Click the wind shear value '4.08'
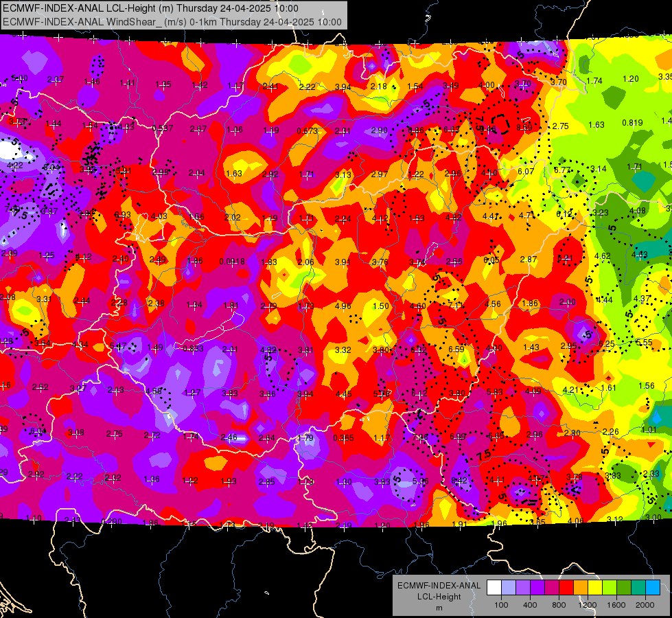 [637, 211]
